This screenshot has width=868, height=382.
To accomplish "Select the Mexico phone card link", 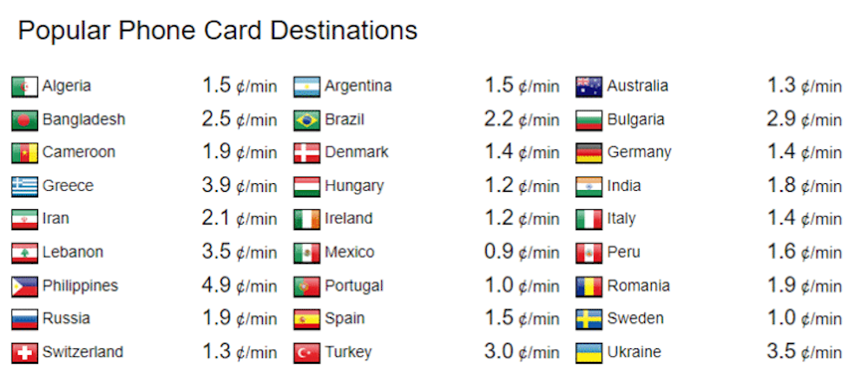I will (349, 253).
